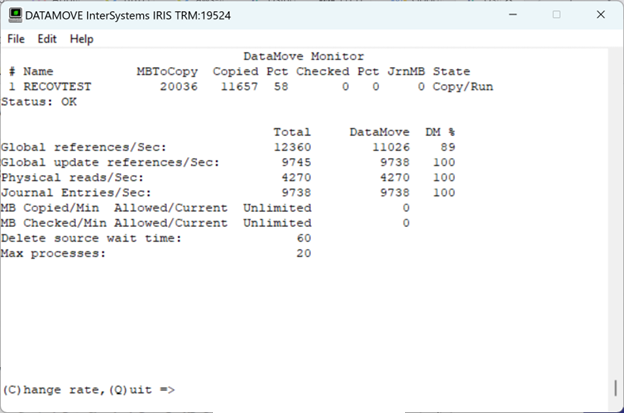Click the State column header
The image size is (624, 413).
[x=451, y=71]
